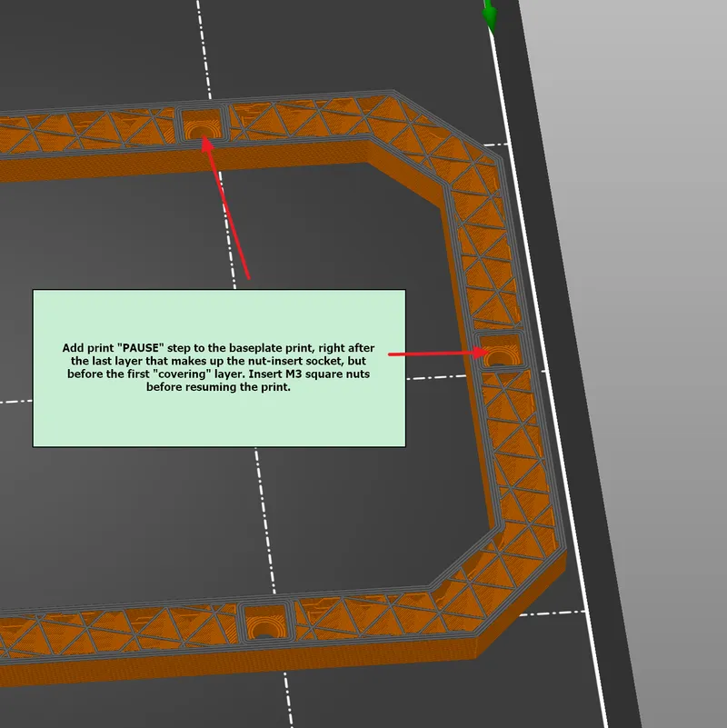This screenshot has width=727, height=728.
Task: Select the nut-insert socket on the frame's top rail
Action: tap(203, 124)
